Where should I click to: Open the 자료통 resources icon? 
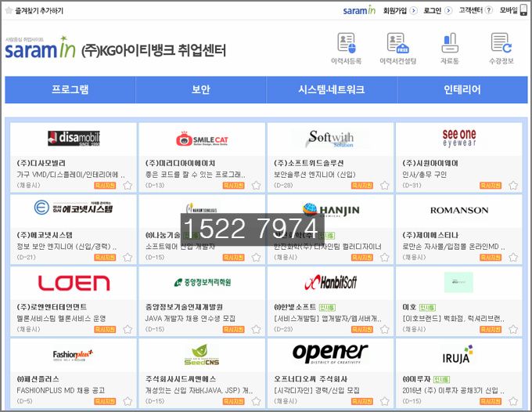450,43
